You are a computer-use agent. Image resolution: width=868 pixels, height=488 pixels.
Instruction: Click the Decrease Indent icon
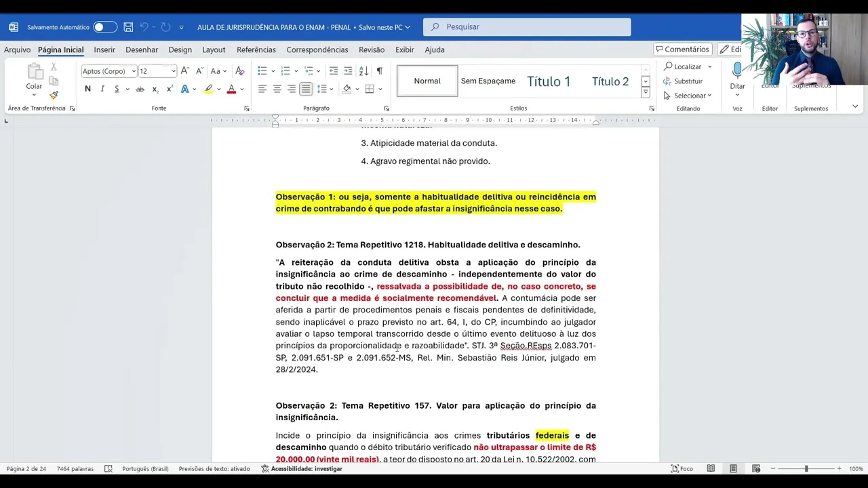[x=333, y=71]
